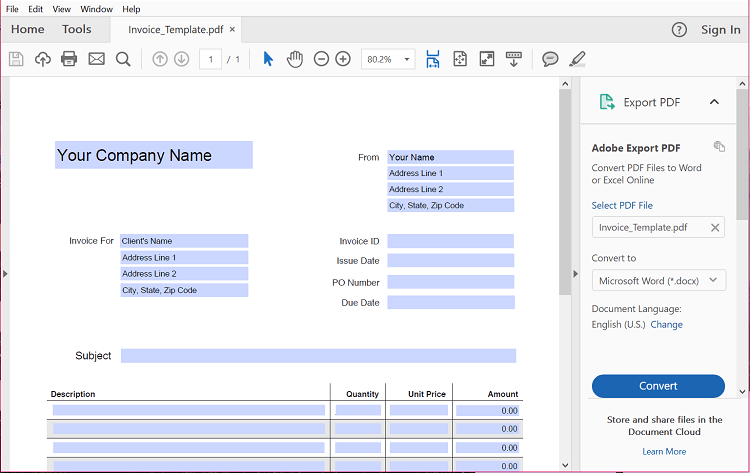Click the Subject form field
This screenshot has height=473, width=750.
(318, 356)
